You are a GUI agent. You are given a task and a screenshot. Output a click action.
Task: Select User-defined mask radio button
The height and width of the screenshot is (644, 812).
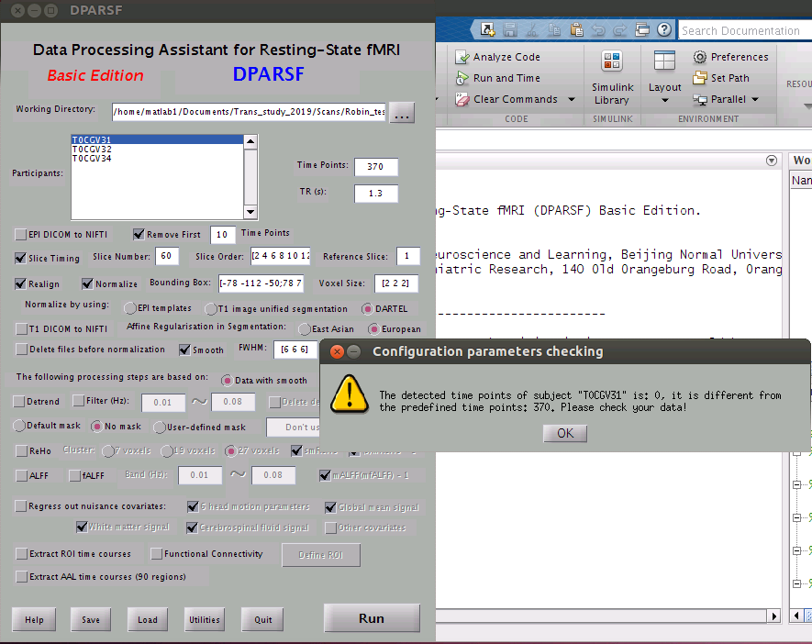pos(160,427)
